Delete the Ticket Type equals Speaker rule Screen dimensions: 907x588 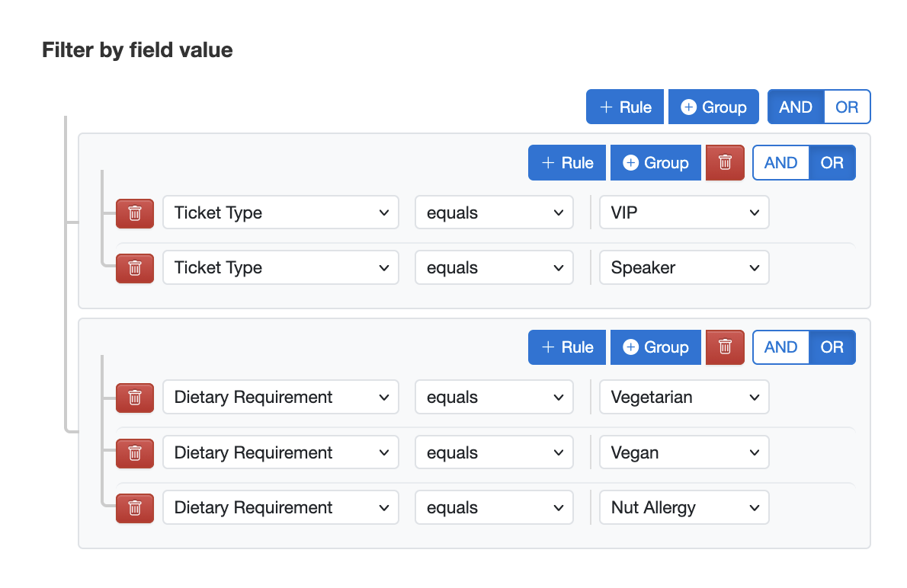[x=135, y=267]
